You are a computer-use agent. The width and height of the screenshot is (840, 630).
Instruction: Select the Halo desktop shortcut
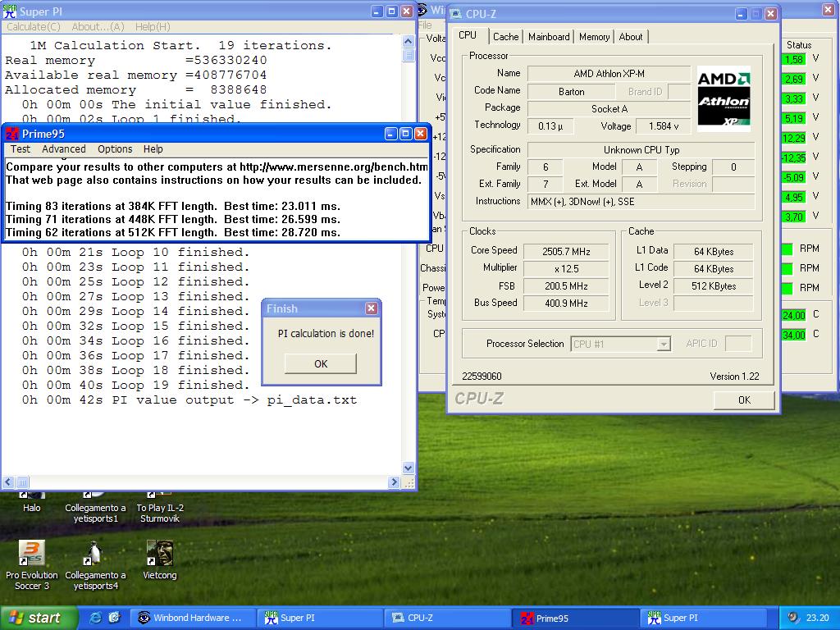point(32,501)
